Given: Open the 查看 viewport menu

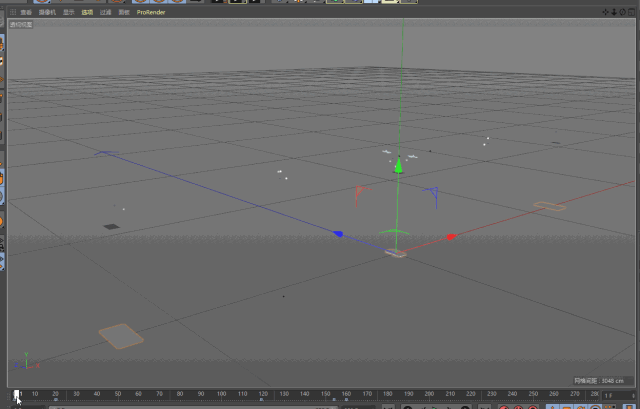Looking at the screenshot, I should tap(26, 12).
